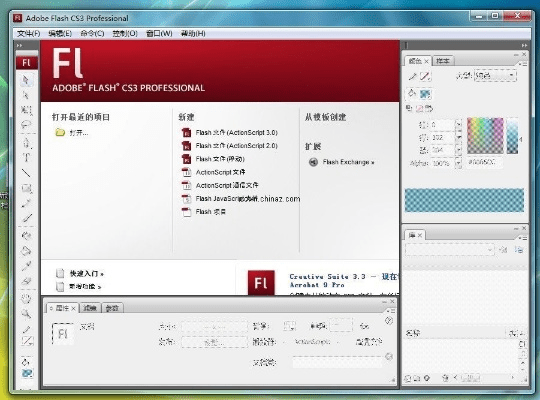The image size is (540, 400).
Task: Click Color panel fill bucket icon
Action: click(412, 93)
